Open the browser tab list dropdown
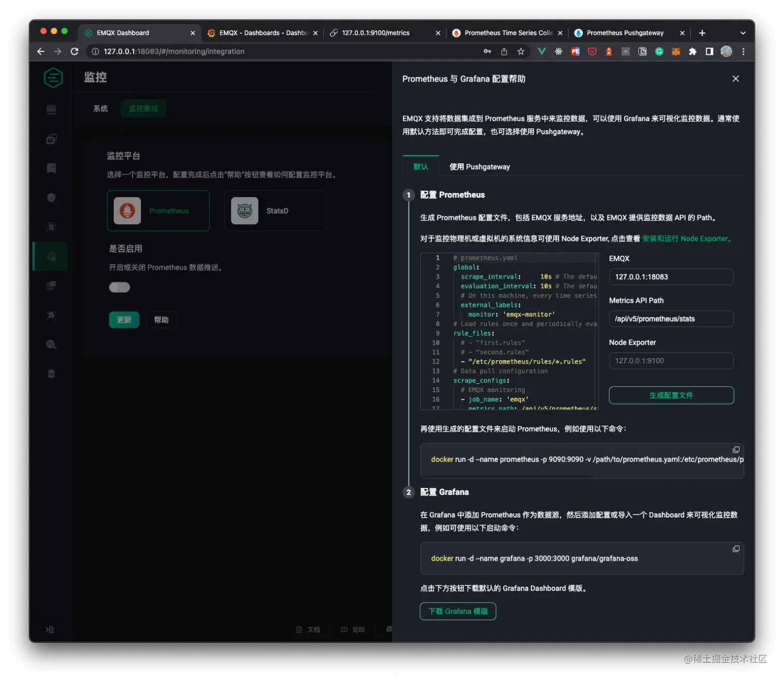 coord(743,33)
